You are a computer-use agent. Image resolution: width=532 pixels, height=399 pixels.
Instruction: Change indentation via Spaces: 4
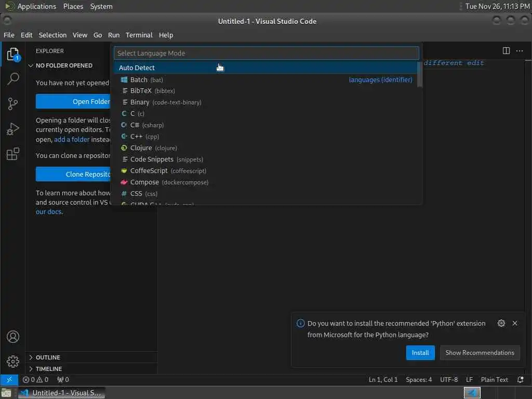pos(419,380)
